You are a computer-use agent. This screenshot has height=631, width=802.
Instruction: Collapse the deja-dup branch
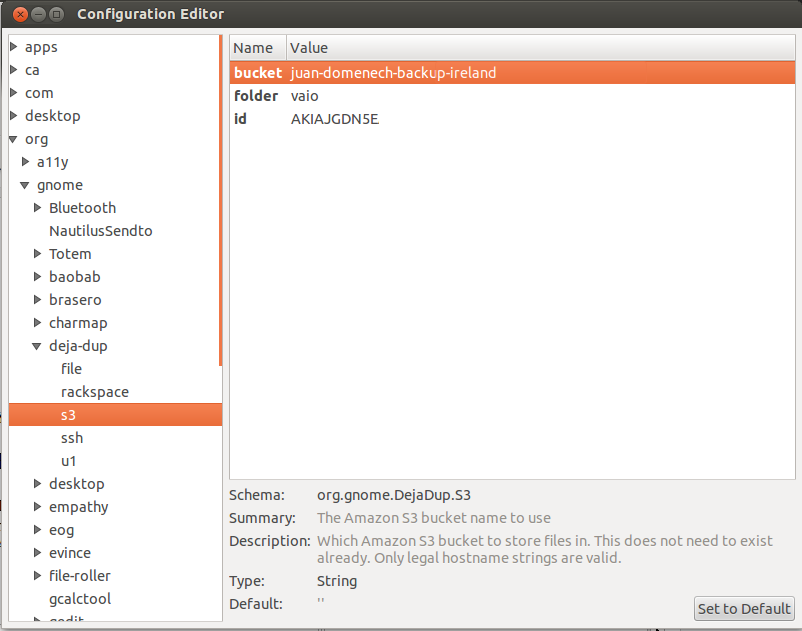pyautogui.click(x=37, y=346)
